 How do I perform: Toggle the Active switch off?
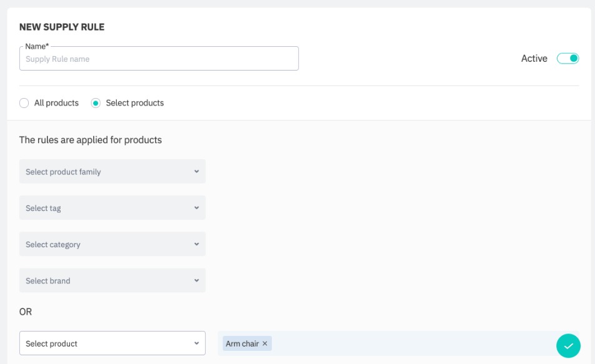567,58
